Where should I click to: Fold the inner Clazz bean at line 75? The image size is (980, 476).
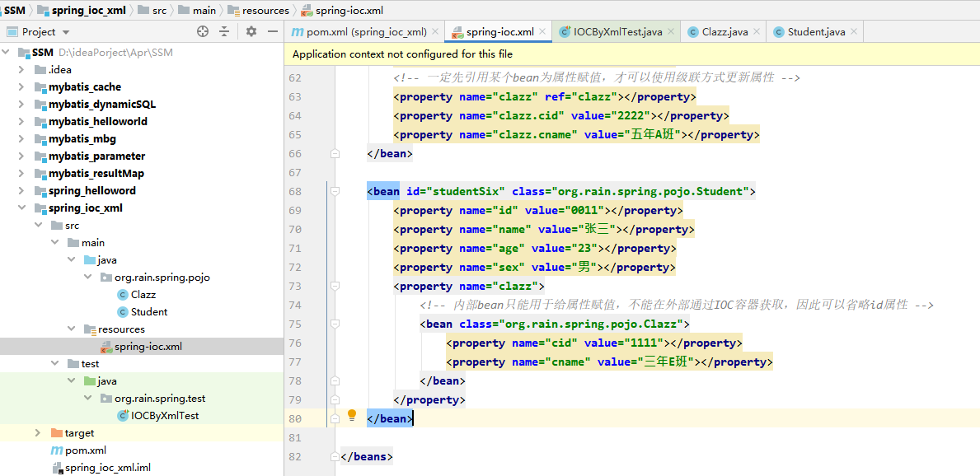[x=335, y=324]
